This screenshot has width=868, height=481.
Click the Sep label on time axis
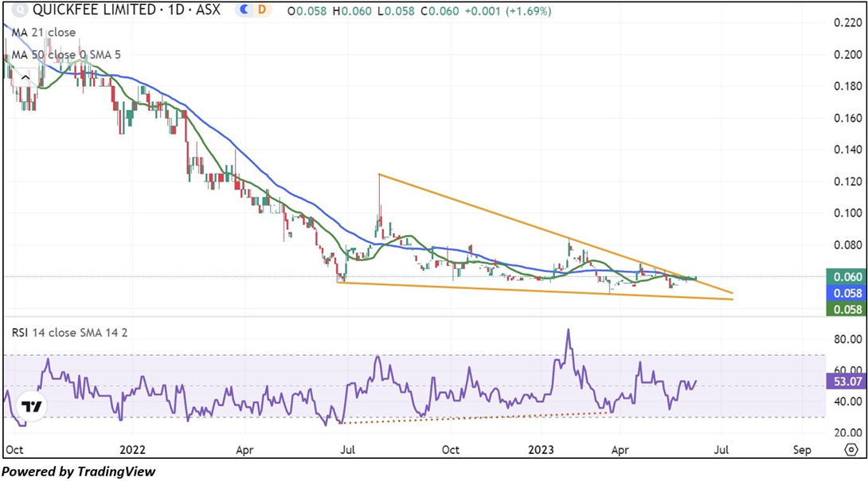point(802,449)
